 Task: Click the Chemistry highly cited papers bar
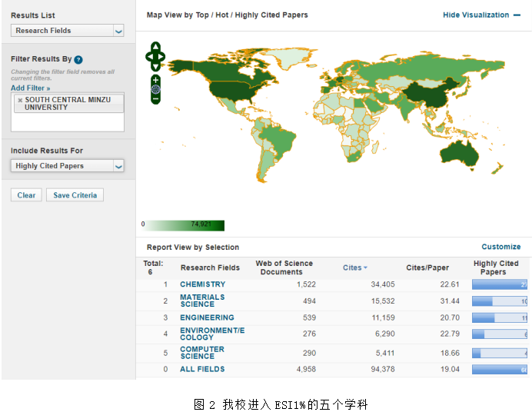500,284
